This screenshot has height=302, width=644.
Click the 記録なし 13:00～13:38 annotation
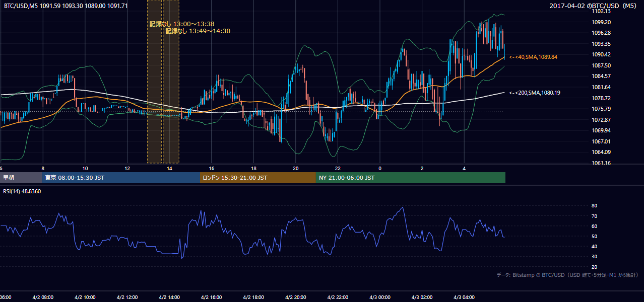[182, 24]
